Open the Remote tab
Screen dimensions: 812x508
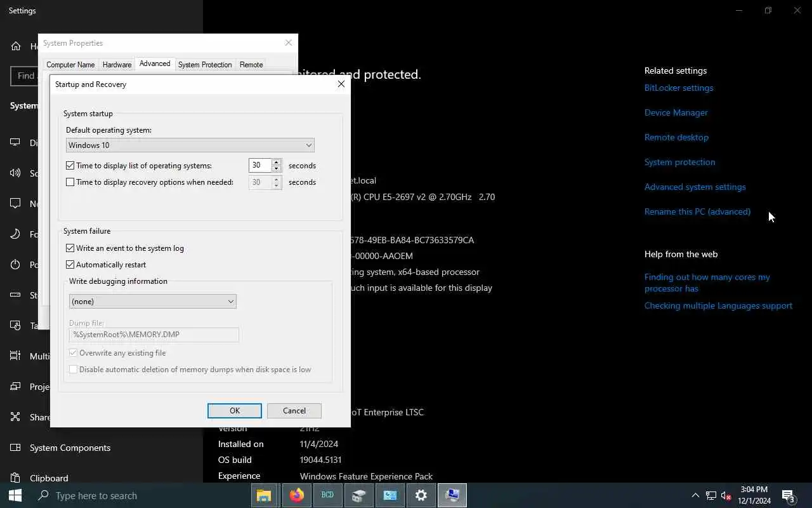251,64
